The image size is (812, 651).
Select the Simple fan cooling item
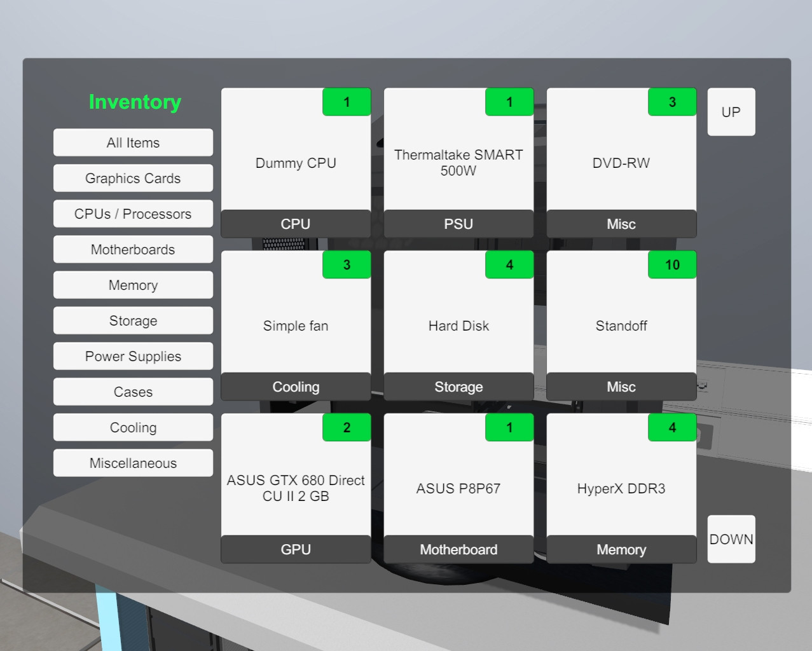(296, 326)
